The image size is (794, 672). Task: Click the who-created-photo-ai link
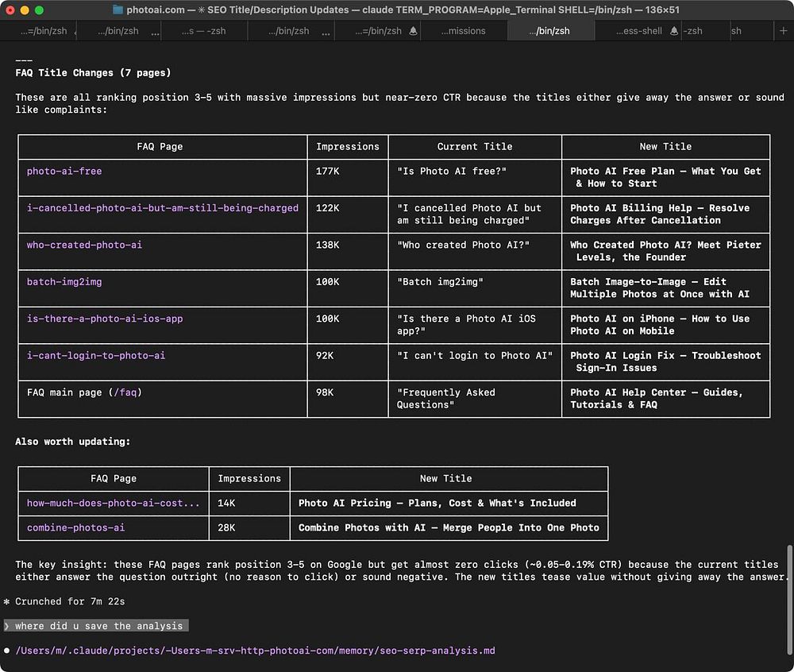click(x=84, y=245)
